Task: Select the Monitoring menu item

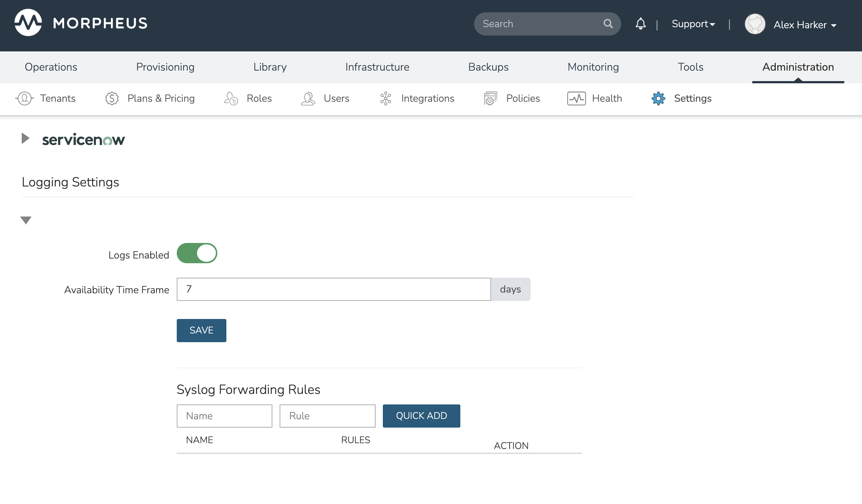Action: pyautogui.click(x=593, y=67)
